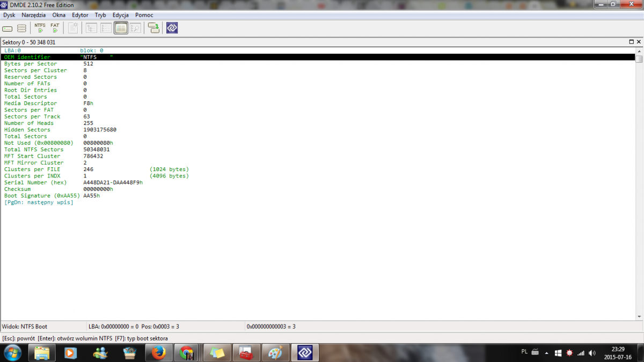The image size is (644, 362).
Task: Switch to directory tree view icon
Action: pos(91,28)
